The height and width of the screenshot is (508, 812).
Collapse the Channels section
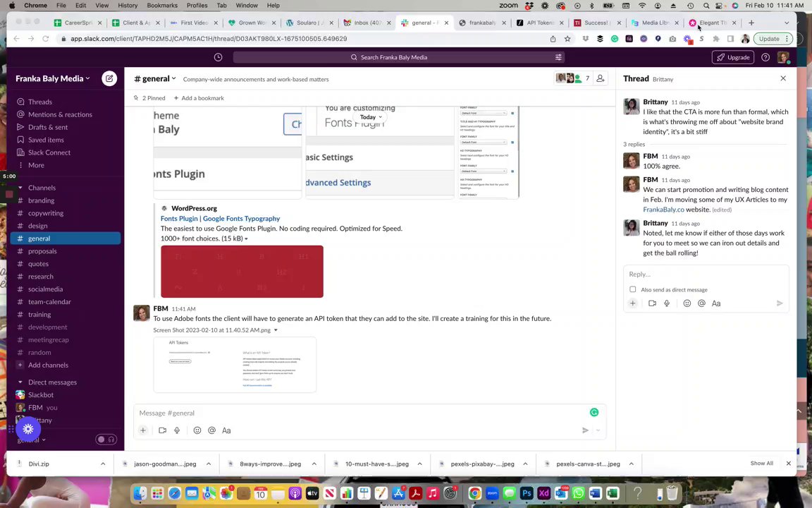[20, 188]
